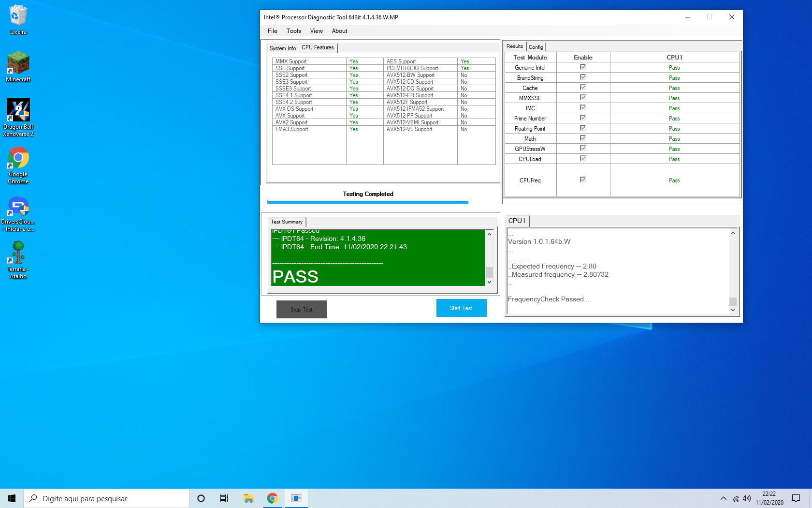Open network status tray icon

(x=736, y=499)
